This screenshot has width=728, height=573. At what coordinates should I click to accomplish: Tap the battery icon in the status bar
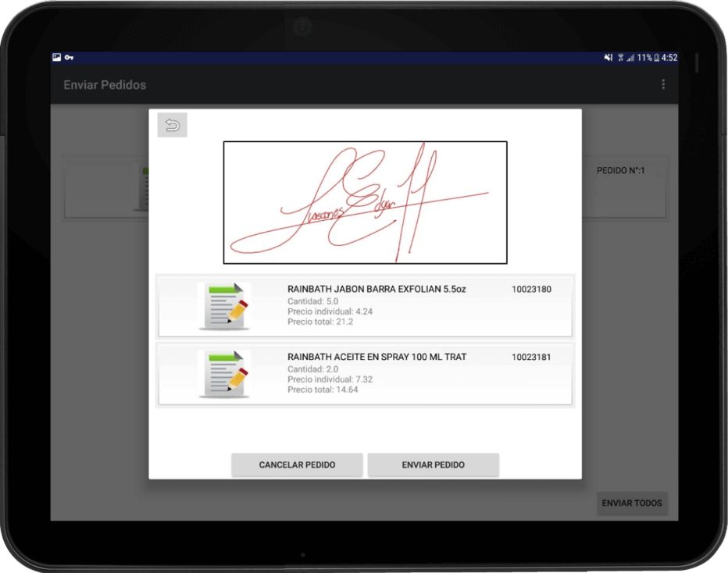[x=656, y=58]
